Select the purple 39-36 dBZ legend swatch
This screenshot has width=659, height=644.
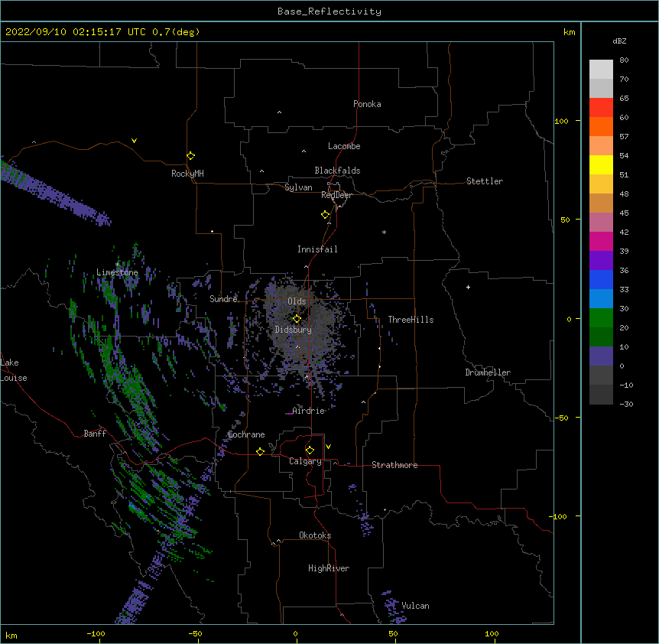pyautogui.click(x=601, y=260)
